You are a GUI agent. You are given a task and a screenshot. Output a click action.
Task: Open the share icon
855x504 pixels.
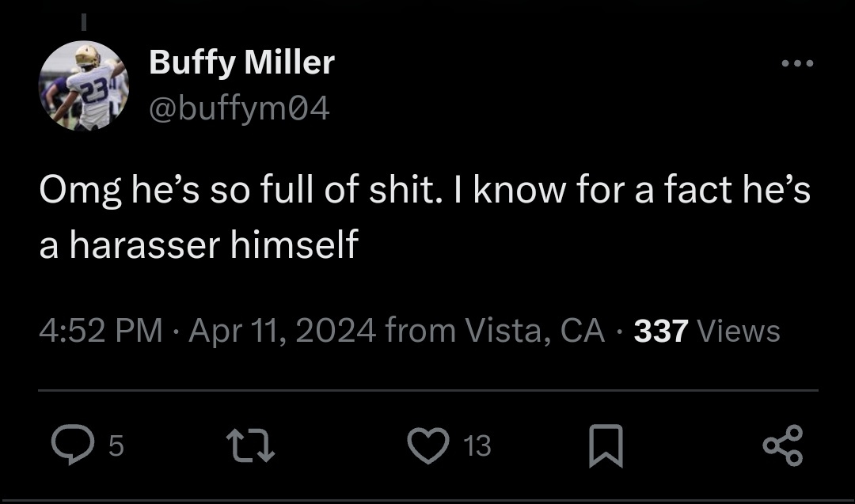(x=784, y=445)
